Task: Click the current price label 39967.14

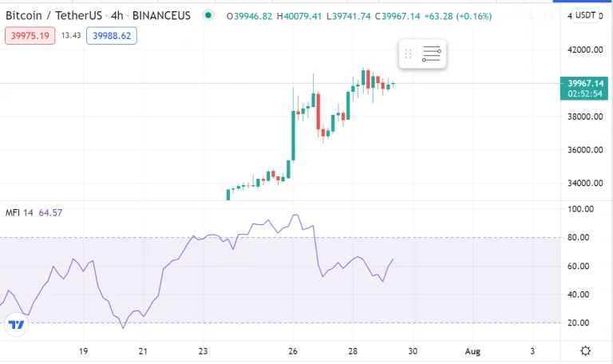Action: [x=586, y=82]
